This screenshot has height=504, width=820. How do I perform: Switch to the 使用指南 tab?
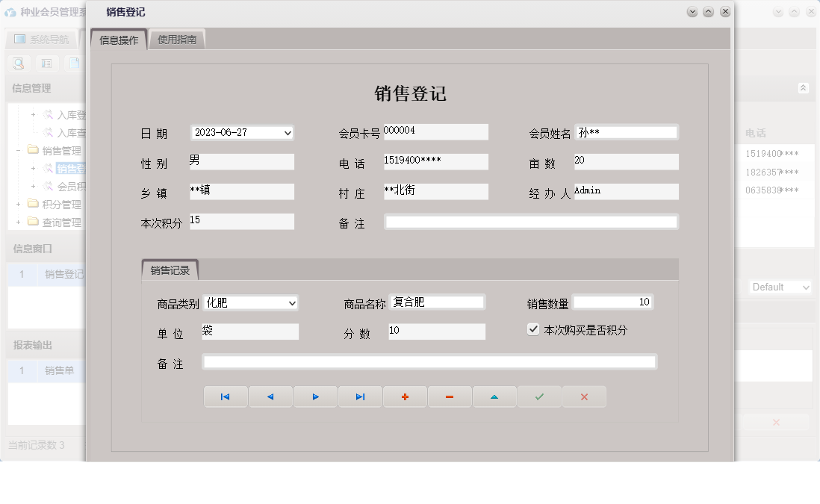[177, 38]
